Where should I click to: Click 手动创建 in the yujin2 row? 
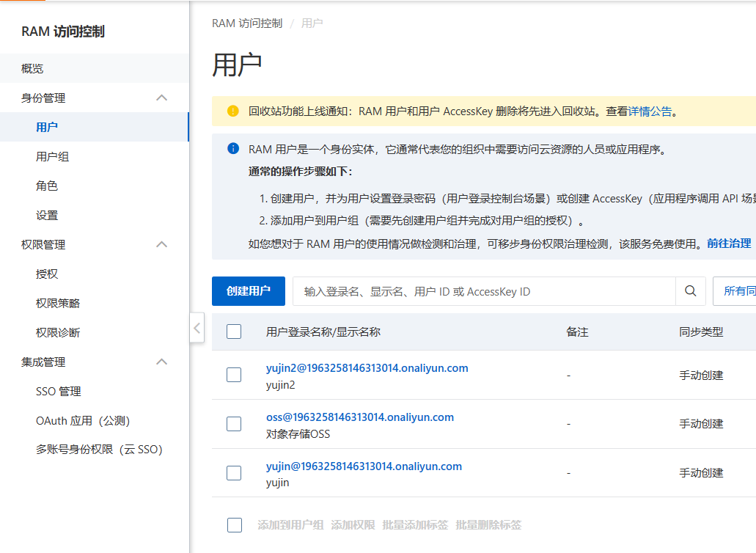[701, 375]
